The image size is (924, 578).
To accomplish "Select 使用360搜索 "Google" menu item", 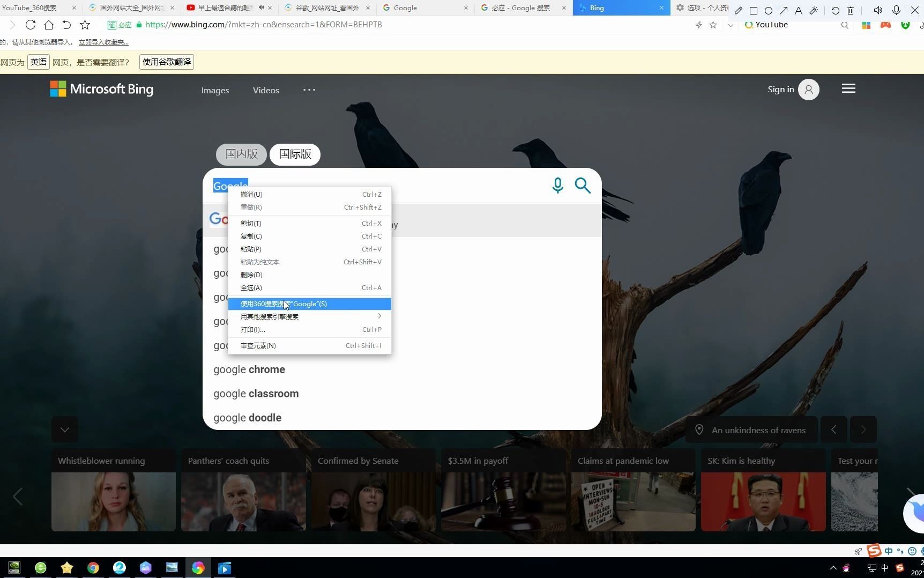I will (x=310, y=304).
